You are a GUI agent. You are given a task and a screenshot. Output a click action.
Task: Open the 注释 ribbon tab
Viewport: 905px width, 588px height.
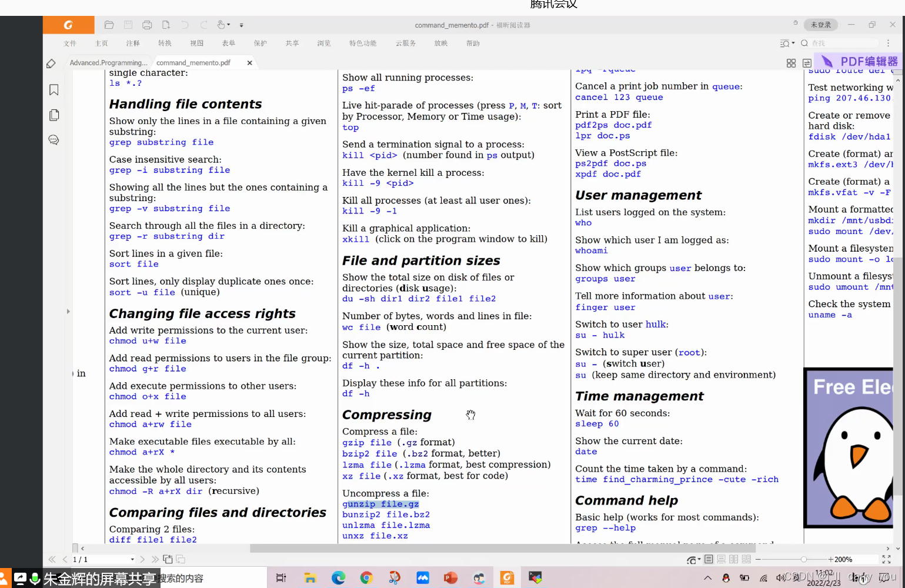pyautogui.click(x=133, y=44)
